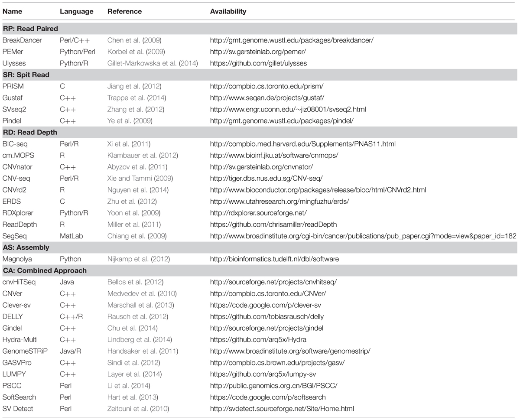Open the PSCC genomics.org.cn URL
This screenshot has height=420, width=520.
tap(273, 385)
